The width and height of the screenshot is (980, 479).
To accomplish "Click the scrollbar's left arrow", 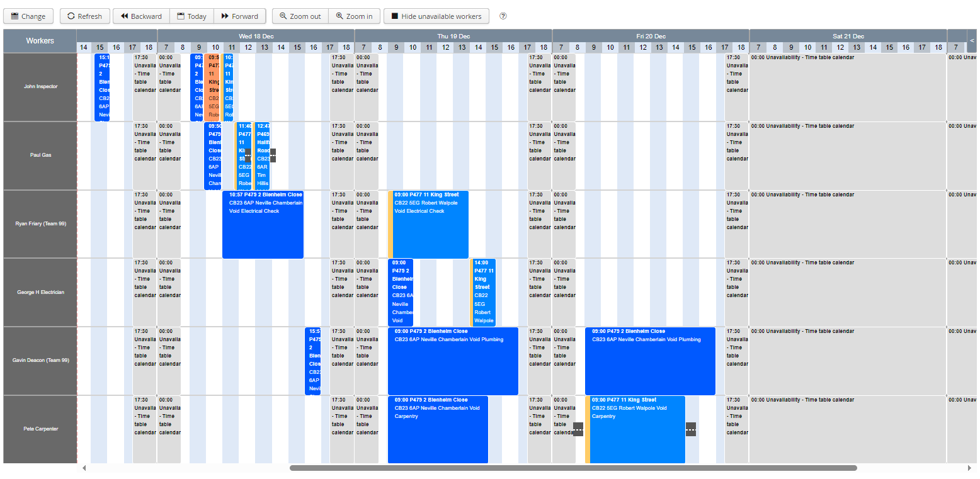I will click(84, 468).
